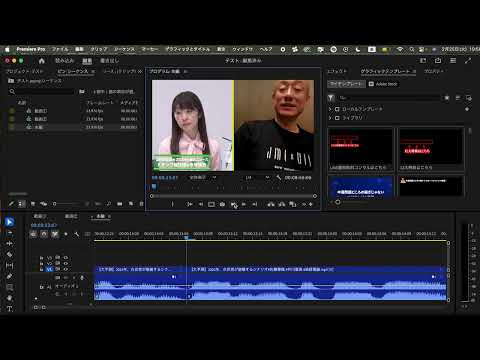Select the Pen tool in tools panel
480x360 pixels.
[10, 276]
